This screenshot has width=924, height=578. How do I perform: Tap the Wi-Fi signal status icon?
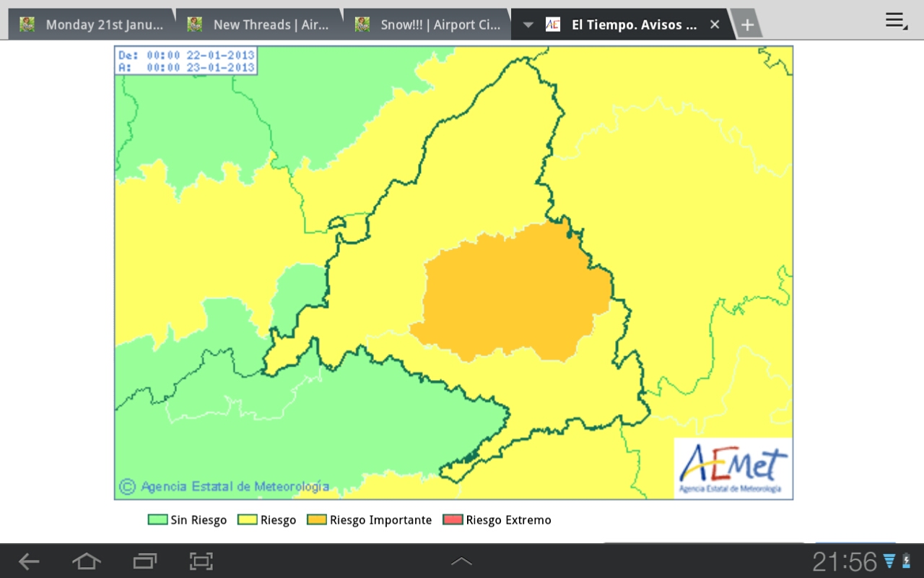tap(889, 561)
